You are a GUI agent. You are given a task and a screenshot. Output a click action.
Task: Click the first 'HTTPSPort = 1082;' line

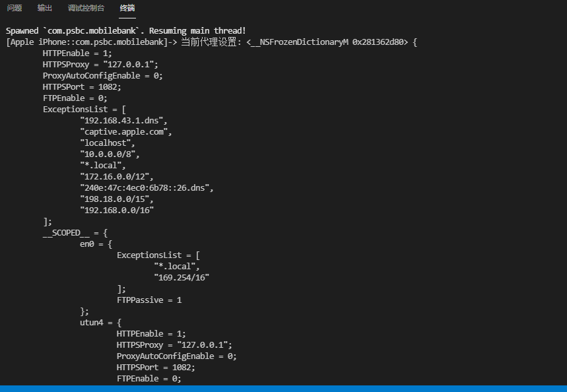click(82, 87)
